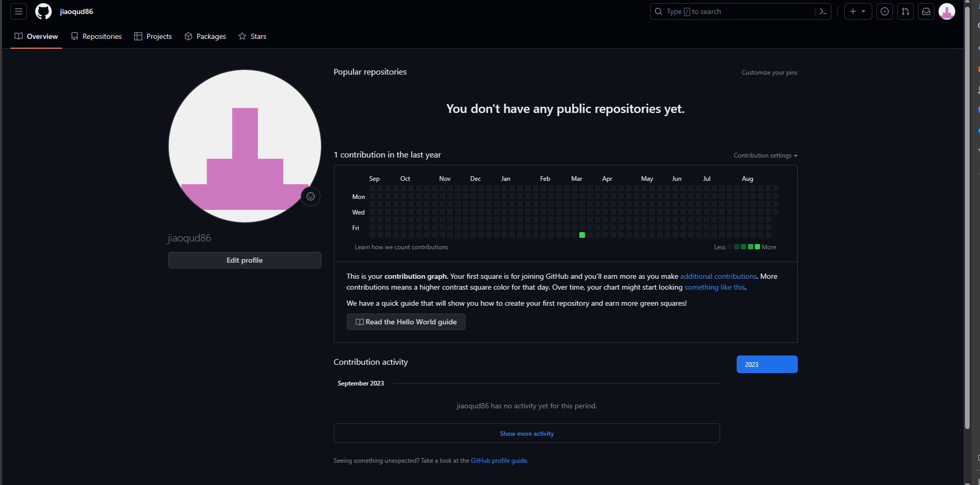Click the Edit profile button

[244, 260]
